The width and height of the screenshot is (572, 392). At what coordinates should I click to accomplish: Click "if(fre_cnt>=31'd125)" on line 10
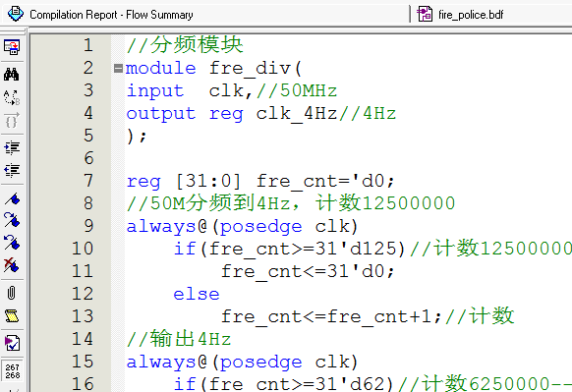pyautogui.click(x=290, y=249)
